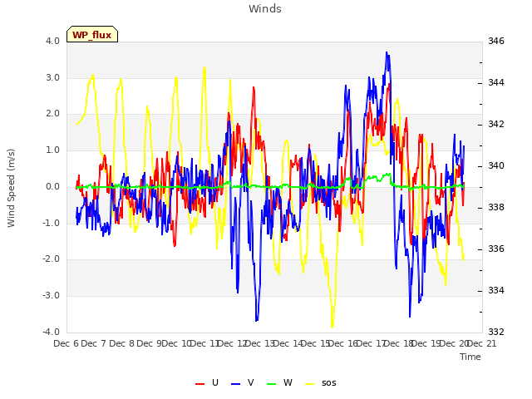The width and height of the screenshot is (532, 399).
Task: Click the 2.0 left axis value
Action: [x=52, y=114]
